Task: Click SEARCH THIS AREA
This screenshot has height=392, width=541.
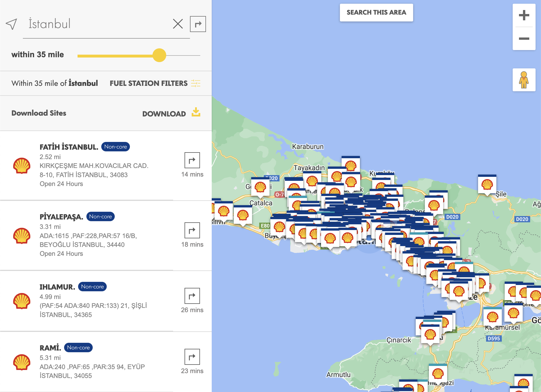Action: (376, 12)
